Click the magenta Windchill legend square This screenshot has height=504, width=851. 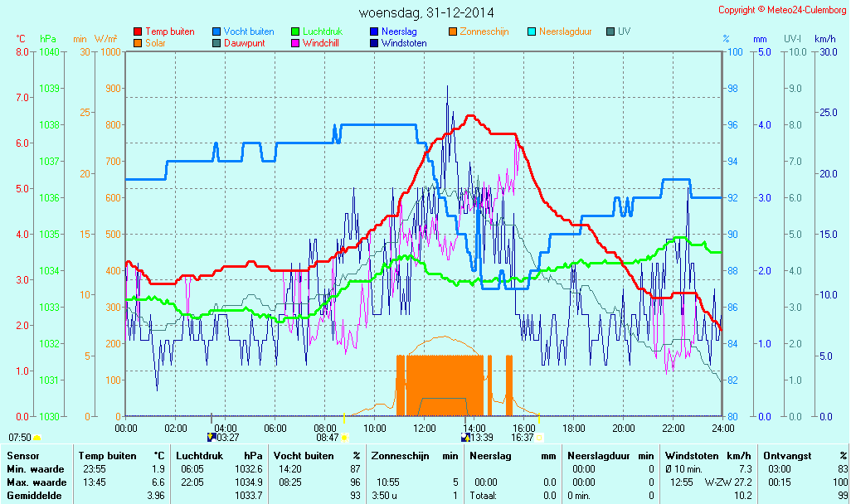(x=295, y=43)
